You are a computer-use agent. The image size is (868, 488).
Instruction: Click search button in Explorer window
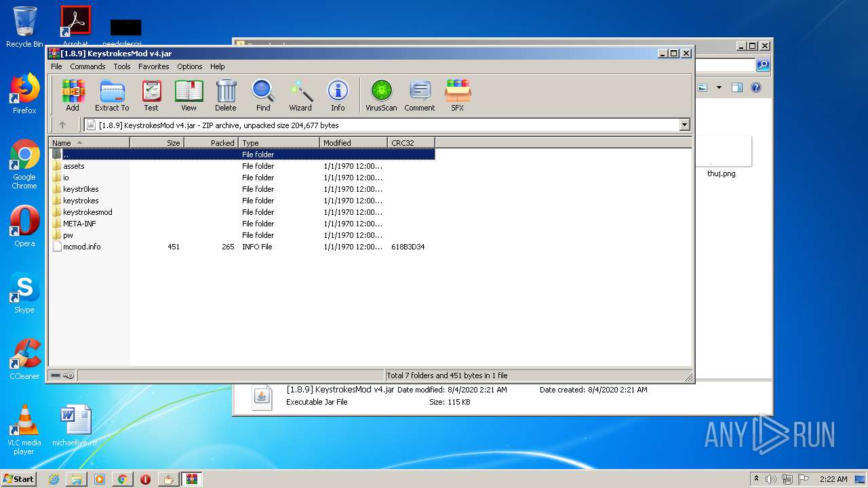[763, 65]
